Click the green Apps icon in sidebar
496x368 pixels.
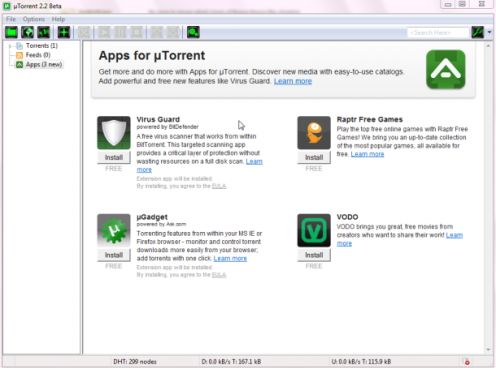20,64
